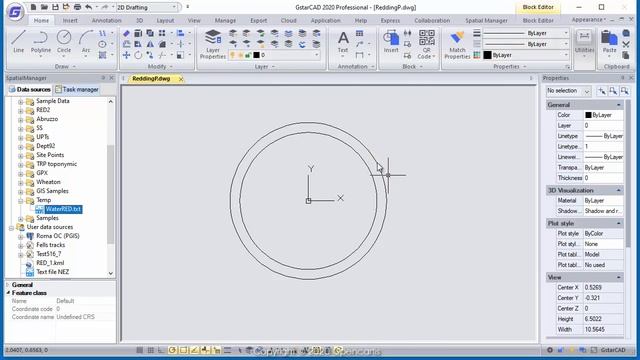Screen dimensions: 640x360
Task: Toggle Snap mode in status bar
Action: pyautogui.click(x=140, y=350)
